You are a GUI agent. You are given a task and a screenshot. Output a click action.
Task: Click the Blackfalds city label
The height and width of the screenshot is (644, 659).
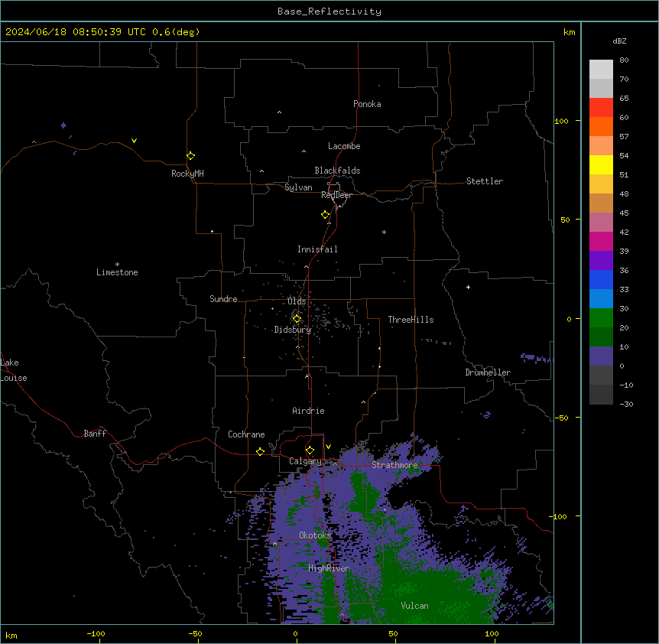pyautogui.click(x=337, y=171)
